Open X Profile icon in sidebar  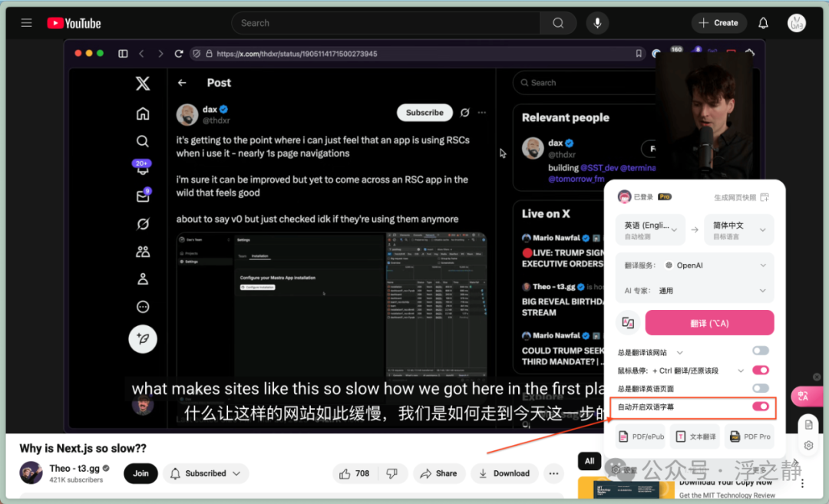pos(142,279)
